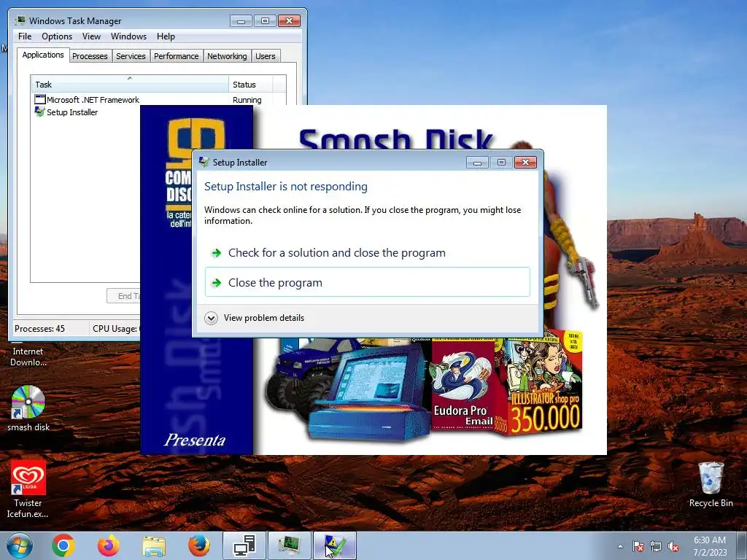The image size is (747, 560).
Task: Select Internet Download desktop shortcut label
Action: [x=28, y=357]
